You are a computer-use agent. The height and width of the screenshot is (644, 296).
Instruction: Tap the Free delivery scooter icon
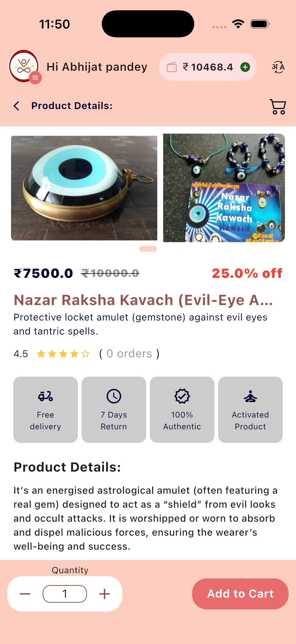point(45,396)
